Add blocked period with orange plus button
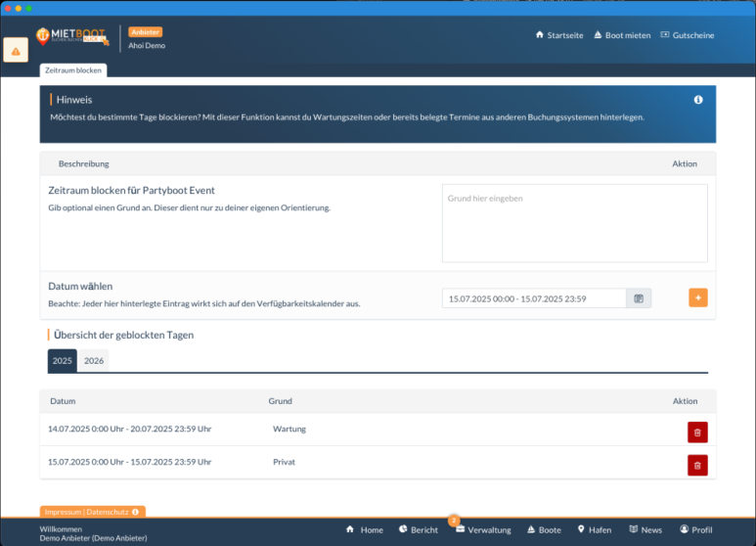The image size is (756, 546). pyautogui.click(x=697, y=298)
